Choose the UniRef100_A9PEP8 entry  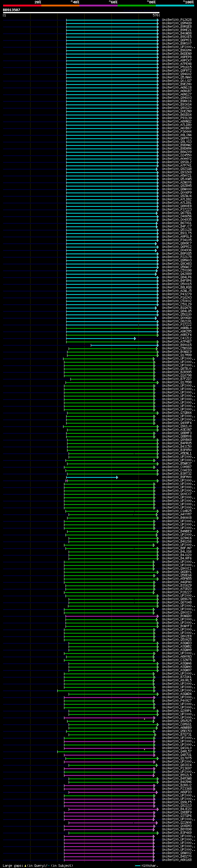click(x=176, y=57)
